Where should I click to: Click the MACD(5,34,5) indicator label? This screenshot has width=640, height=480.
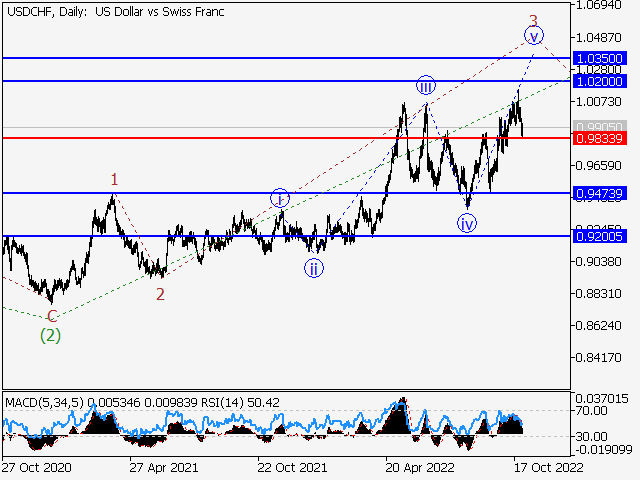click(44, 403)
